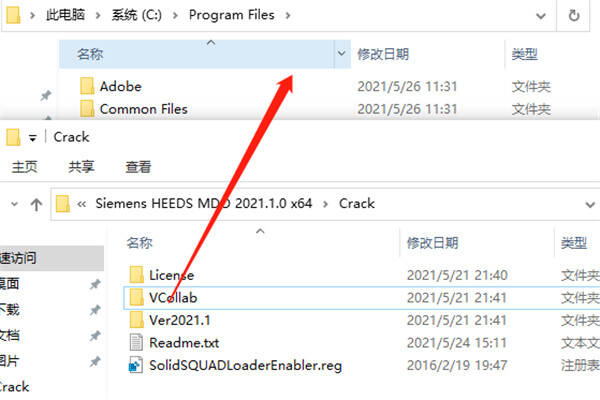Open the 主页 ribbon tab
Screen dimensions: 600x400
tap(24, 167)
